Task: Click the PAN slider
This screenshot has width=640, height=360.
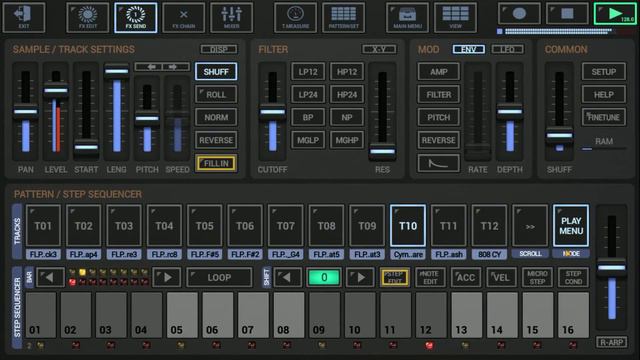Action: [x=25, y=111]
